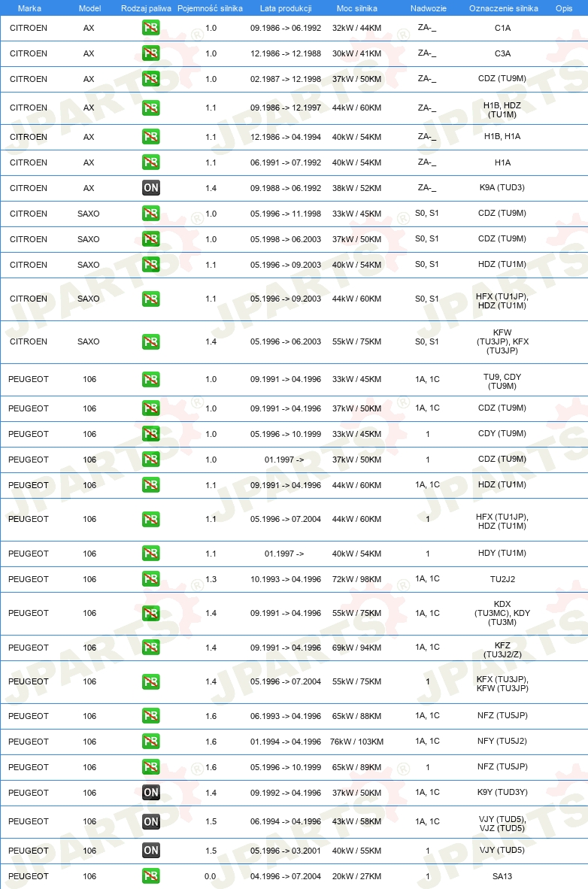
Task: Click date range 09.1988 -> 06.1992
Action: pos(286,188)
